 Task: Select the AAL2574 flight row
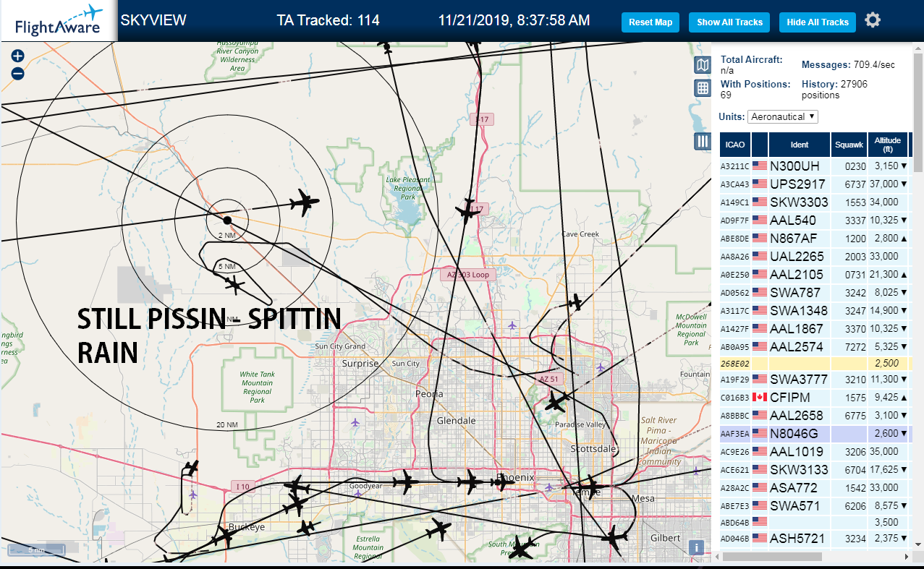pos(815,346)
